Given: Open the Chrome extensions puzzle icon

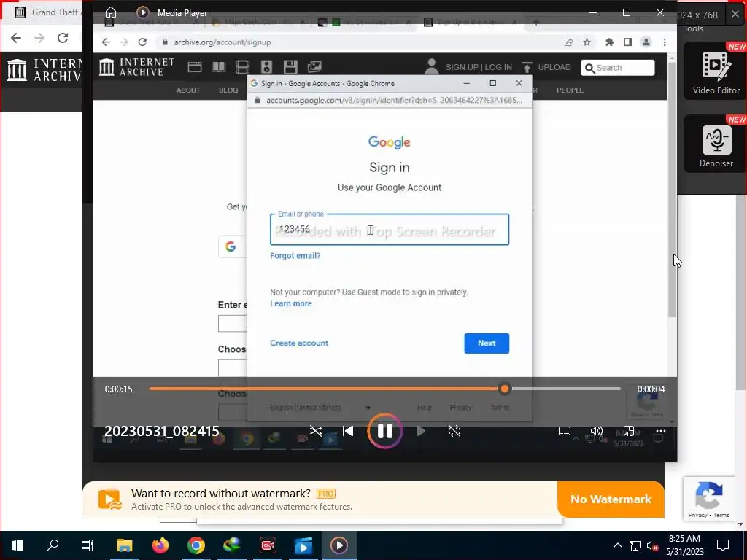Looking at the screenshot, I should point(609,42).
